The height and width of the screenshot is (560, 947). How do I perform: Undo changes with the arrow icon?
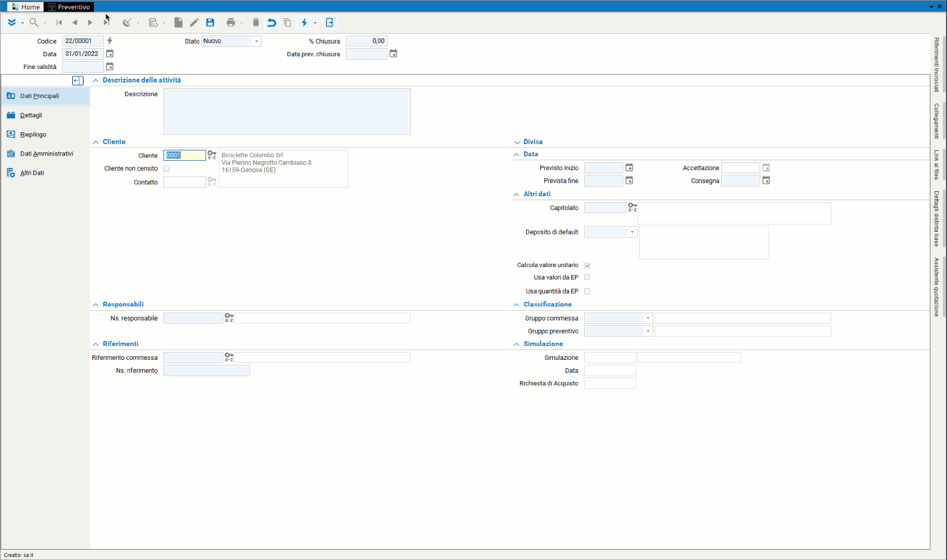pyautogui.click(x=271, y=22)
